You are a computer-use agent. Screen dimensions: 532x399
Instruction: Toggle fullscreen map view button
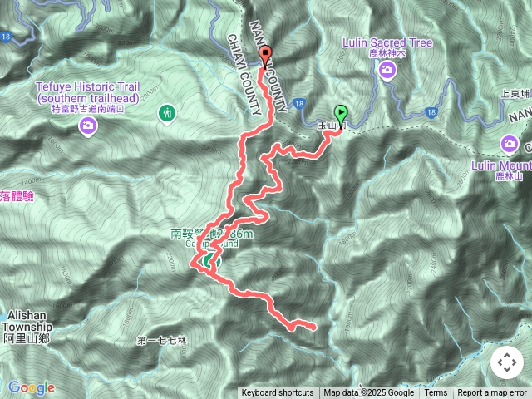[507, 362]
